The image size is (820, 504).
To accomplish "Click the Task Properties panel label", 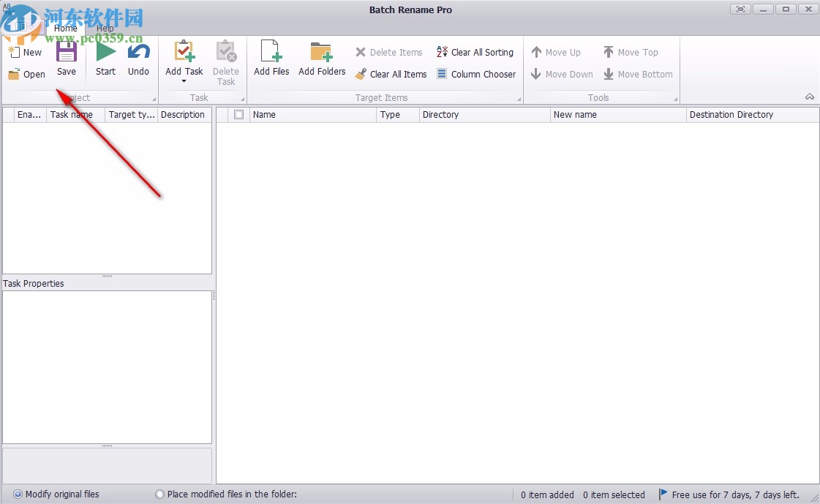I will (x=34, y=283).
